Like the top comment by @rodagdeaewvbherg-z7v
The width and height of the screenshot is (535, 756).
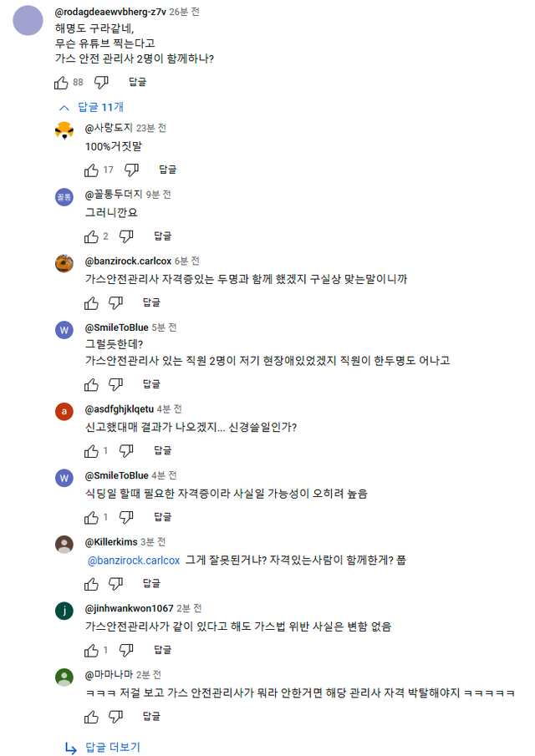(61, 82)
